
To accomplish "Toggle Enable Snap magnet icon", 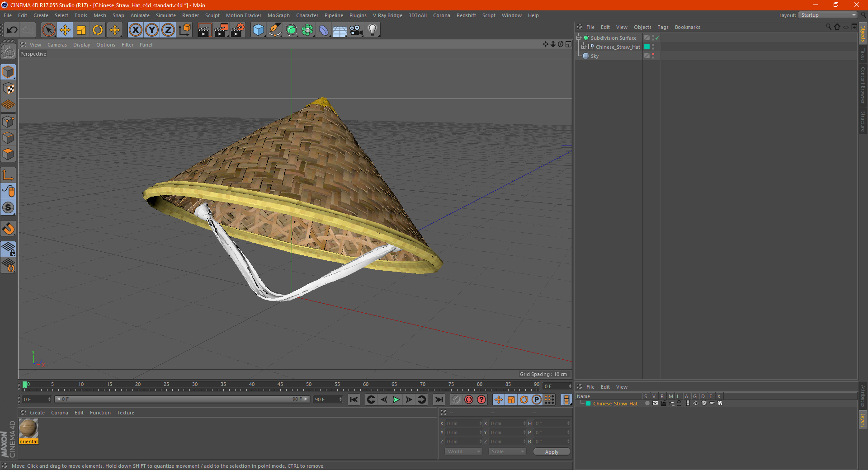I will tap(8, 229).
